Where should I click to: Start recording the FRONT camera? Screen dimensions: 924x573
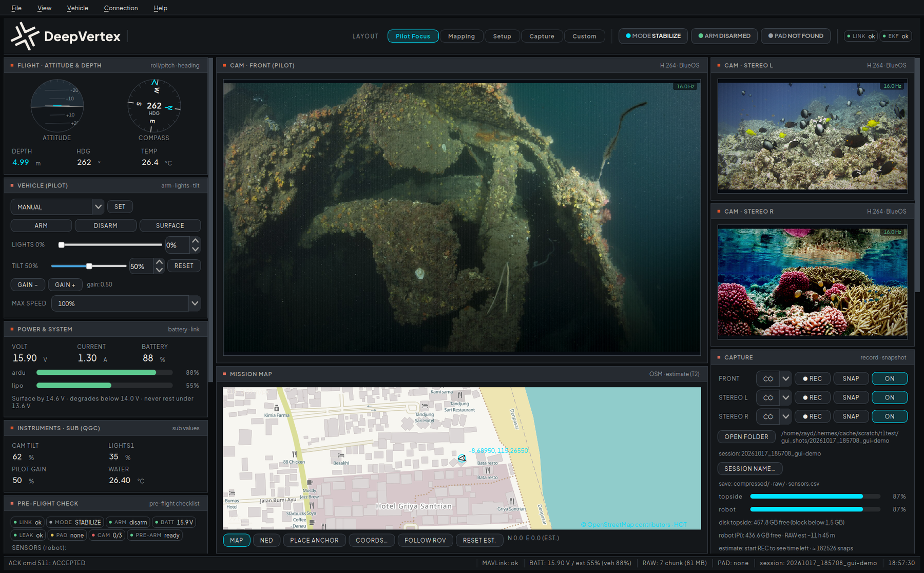813,378
